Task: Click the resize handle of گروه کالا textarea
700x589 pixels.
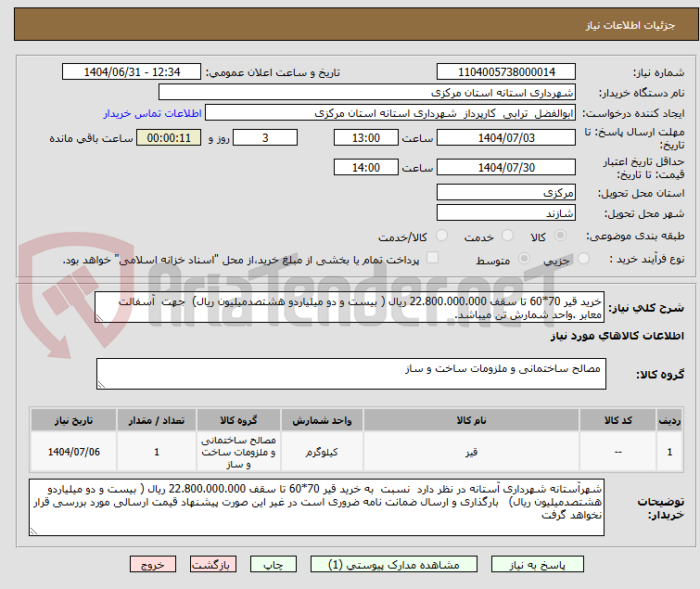Action: (101, 385)
